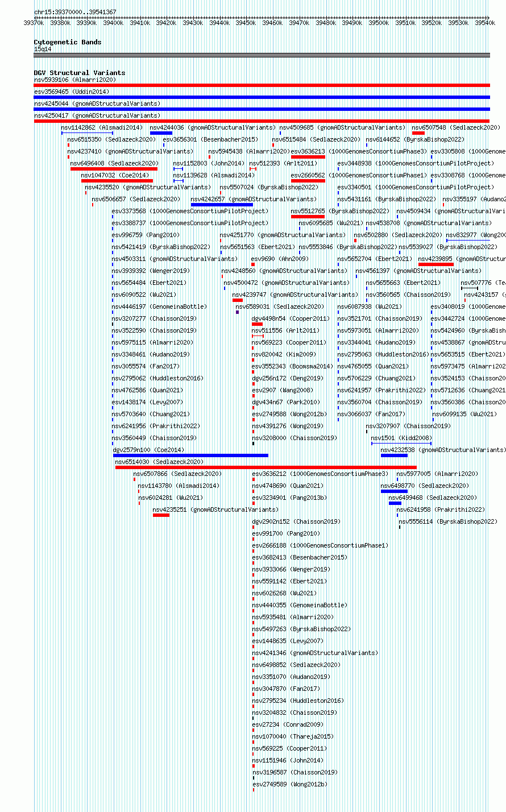
Task: Open dgv2902n152 (Chaisson2019) variant label
Action: pos(297,521)
